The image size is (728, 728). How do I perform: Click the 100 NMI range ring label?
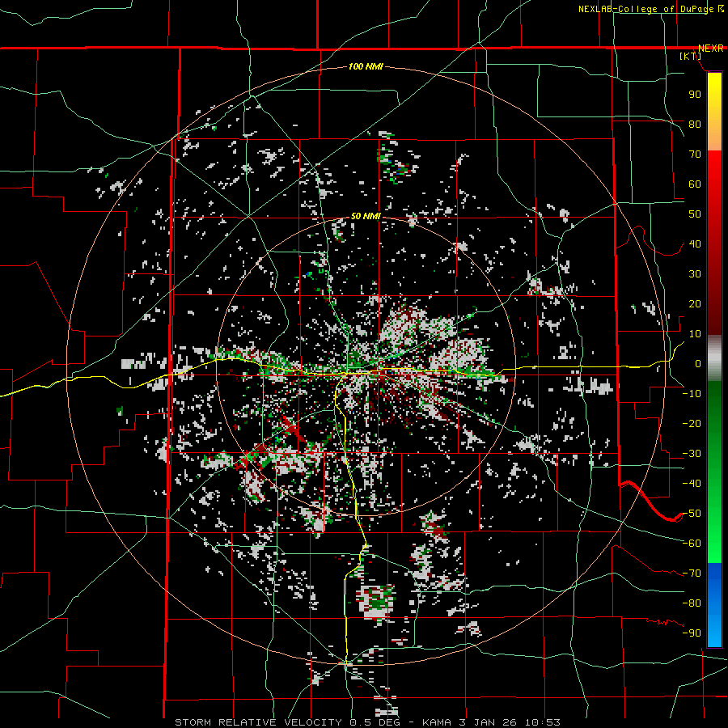click(x=366, y=67)
